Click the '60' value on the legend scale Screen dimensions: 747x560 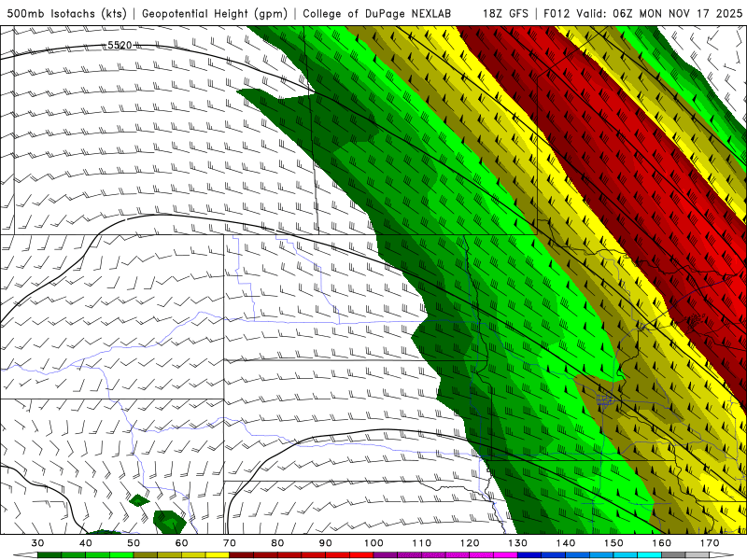click(181, 543)
